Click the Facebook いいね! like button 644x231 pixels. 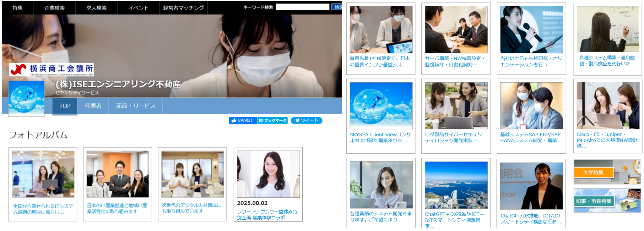[243, 120]
